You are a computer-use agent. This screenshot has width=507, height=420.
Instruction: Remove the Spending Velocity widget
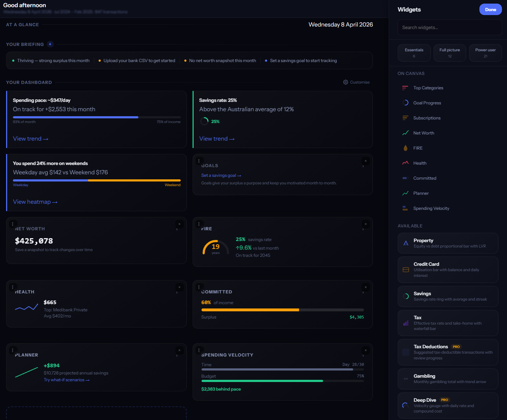(365, 350)
